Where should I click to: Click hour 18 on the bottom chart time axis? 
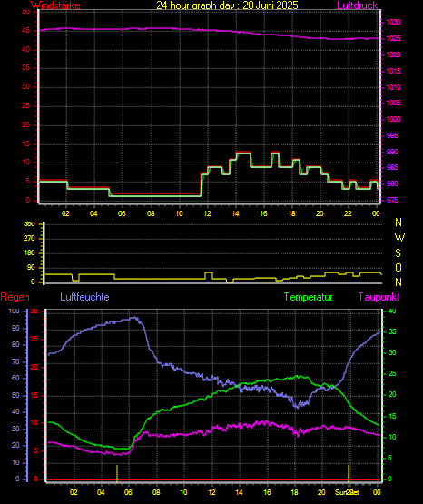294,492
